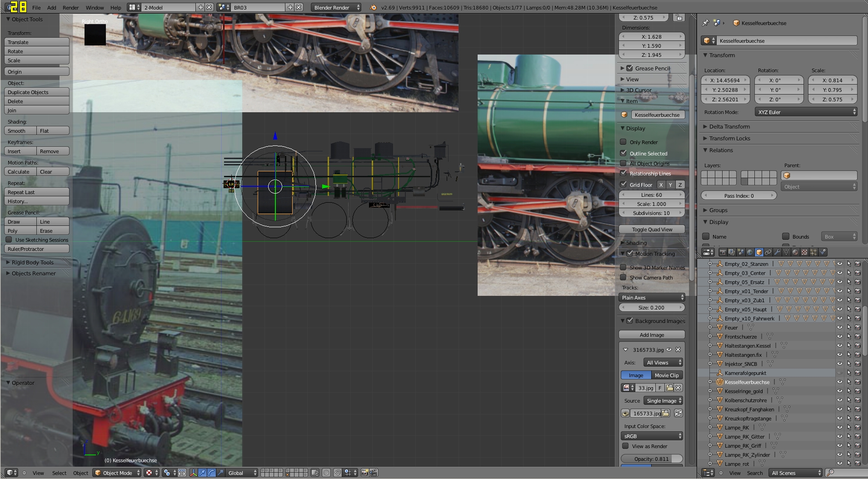
Task: Expand the Delta Transform panel
Action: click(729, 126)
